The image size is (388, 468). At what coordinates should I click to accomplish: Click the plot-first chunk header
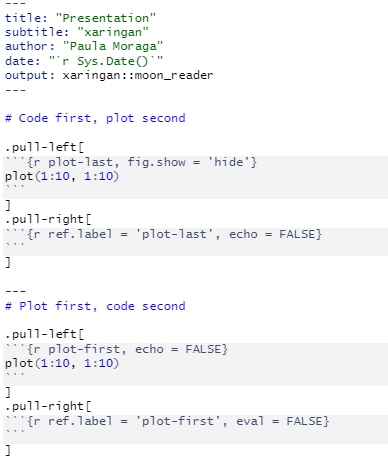[116, 349]
